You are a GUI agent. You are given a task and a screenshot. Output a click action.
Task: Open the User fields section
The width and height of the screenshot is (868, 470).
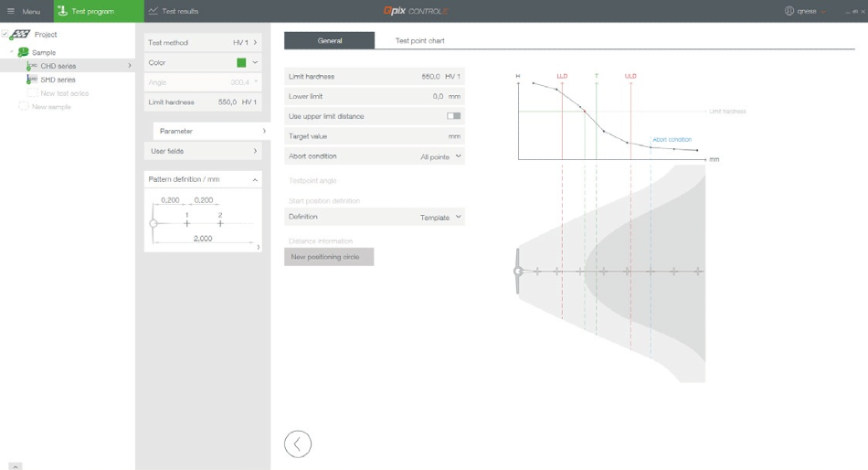pyautogui.click(x=203, y=151)
